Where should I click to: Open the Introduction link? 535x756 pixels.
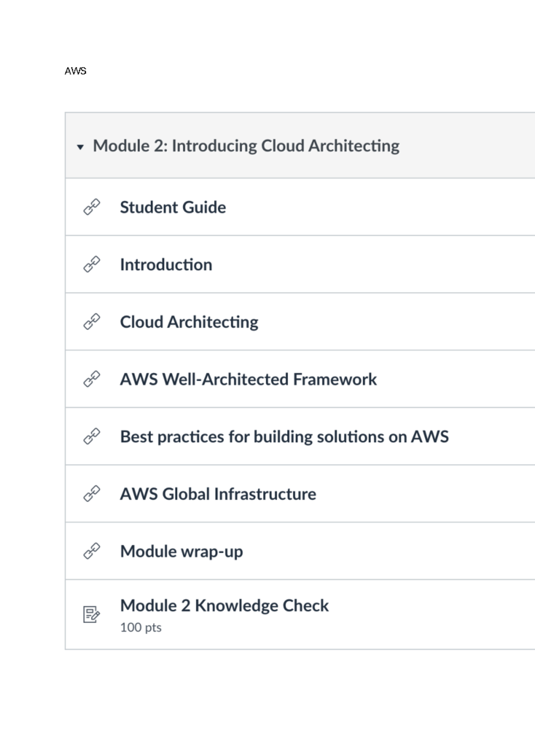[x=166, y=265]
